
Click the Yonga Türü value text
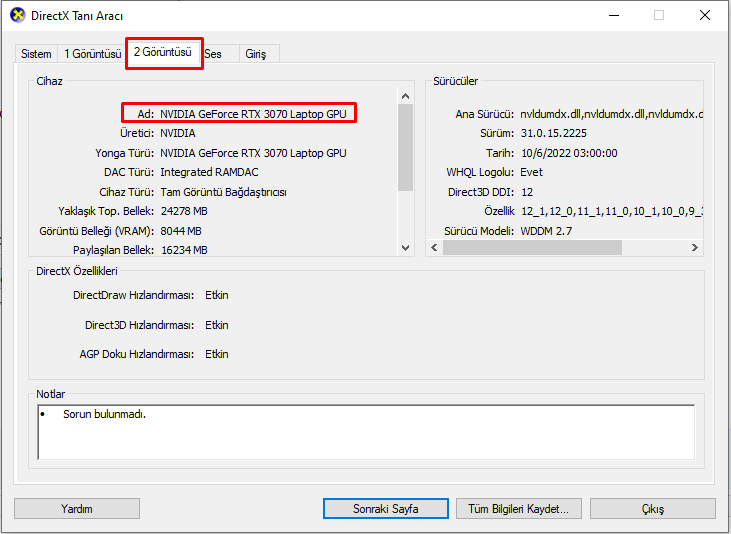click(253, 153)
